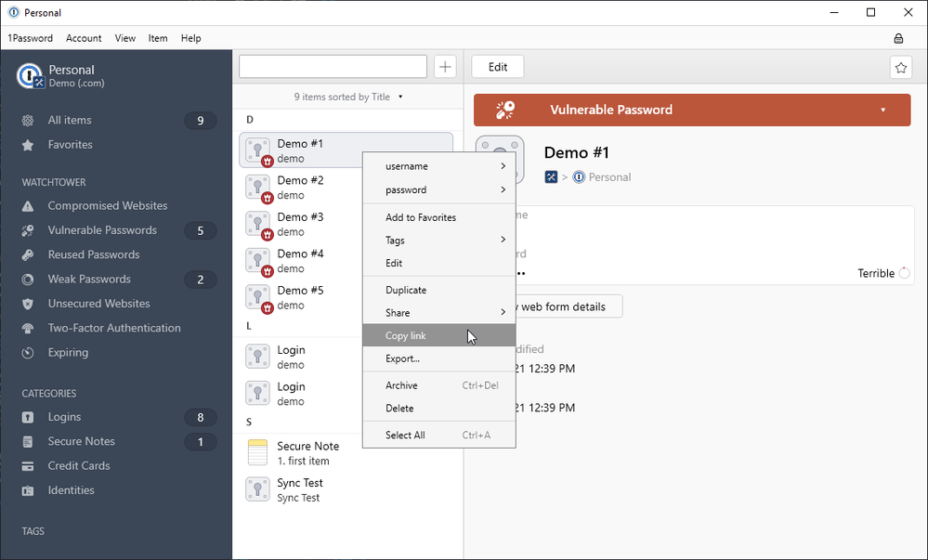
Task: Click the Favorites star icon in the sidebar
Action: [x=28, y=145]
